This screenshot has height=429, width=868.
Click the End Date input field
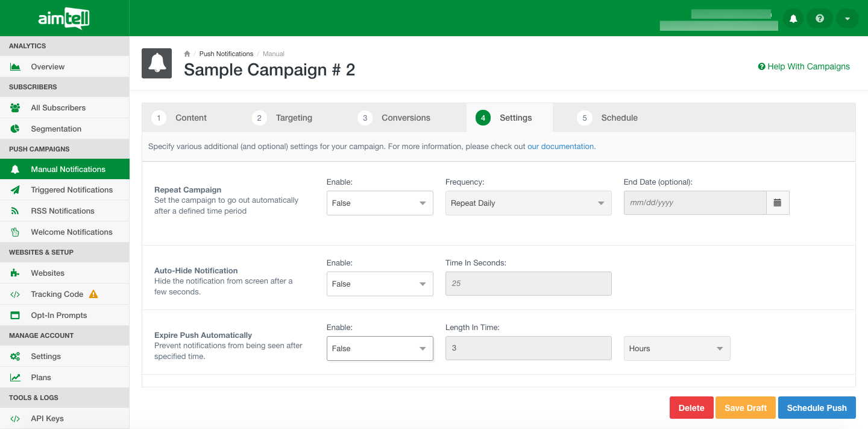[695, 203]
